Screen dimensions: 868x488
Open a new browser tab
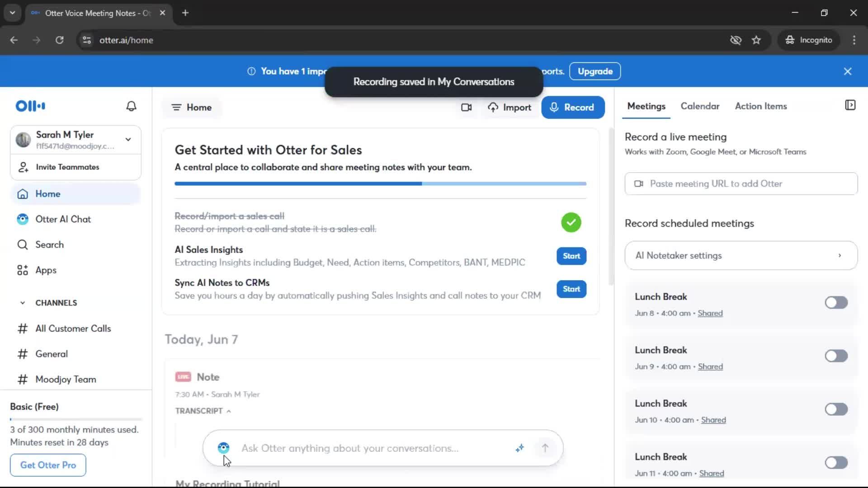click(x=185, y=13)
